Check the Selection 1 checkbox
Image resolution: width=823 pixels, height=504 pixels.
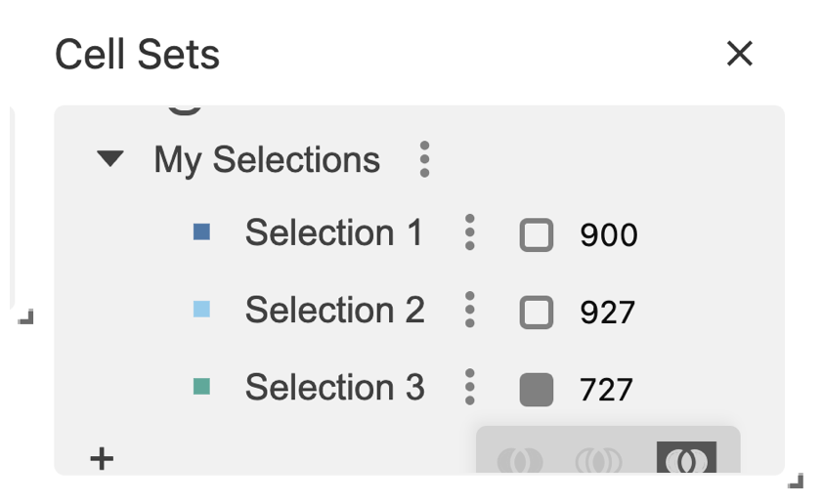pyautogui.click(x=537, y=235)
